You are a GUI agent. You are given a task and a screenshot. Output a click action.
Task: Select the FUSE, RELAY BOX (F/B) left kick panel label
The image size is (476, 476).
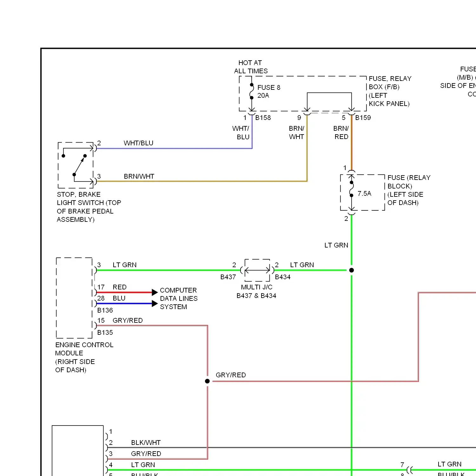pyautogui.click(x=390, y=91)
